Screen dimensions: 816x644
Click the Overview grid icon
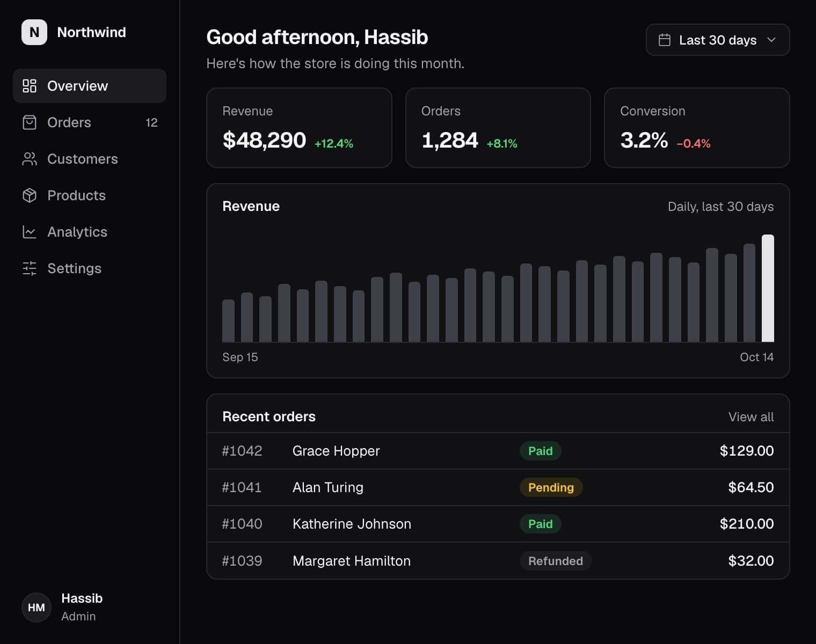pyautogui.click(x=30, y=86)
